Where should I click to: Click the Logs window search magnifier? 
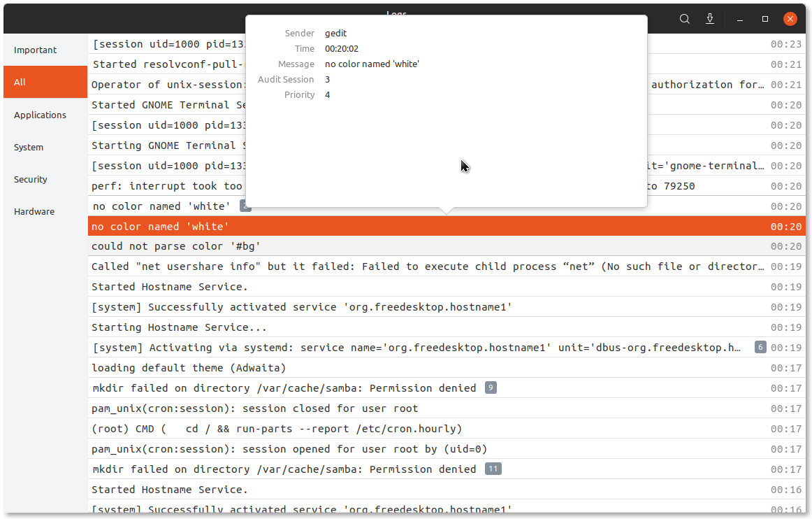pyautogui.click(x=685, y=19)
